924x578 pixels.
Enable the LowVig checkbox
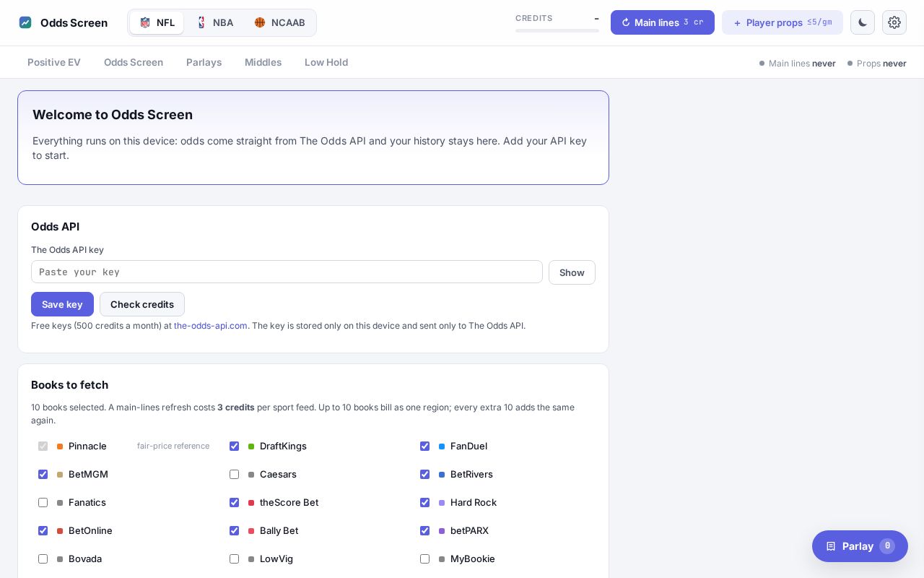pos(234,559)
